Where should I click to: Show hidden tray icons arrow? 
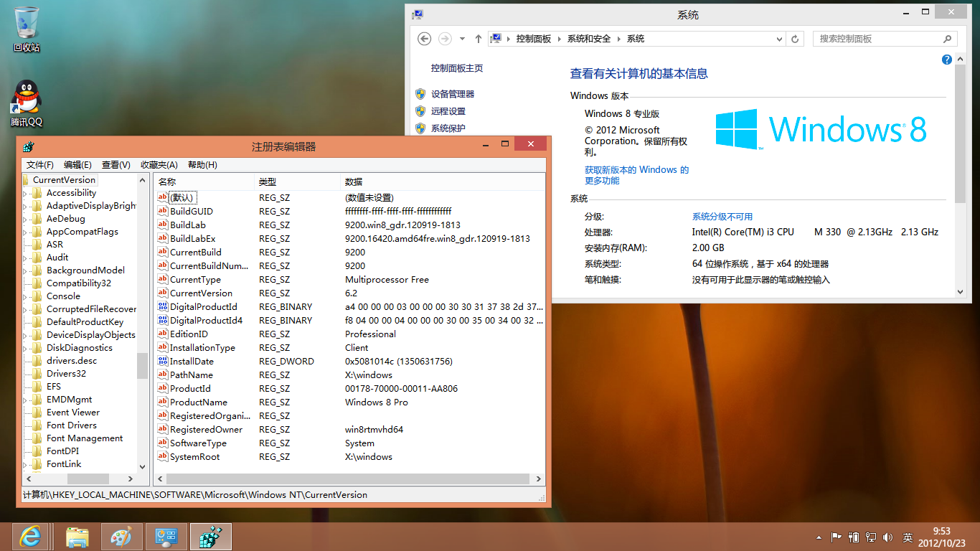[x=819, y=537]
